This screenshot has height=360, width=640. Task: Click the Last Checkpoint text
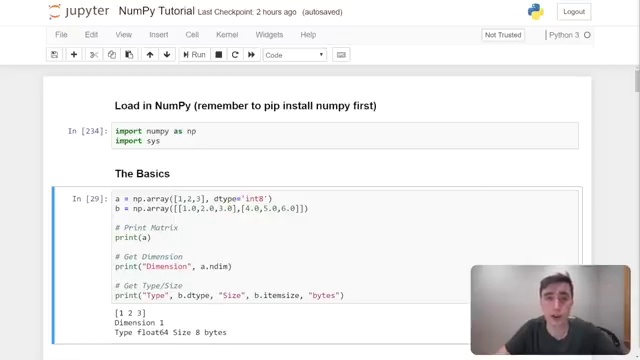[247, 12]
